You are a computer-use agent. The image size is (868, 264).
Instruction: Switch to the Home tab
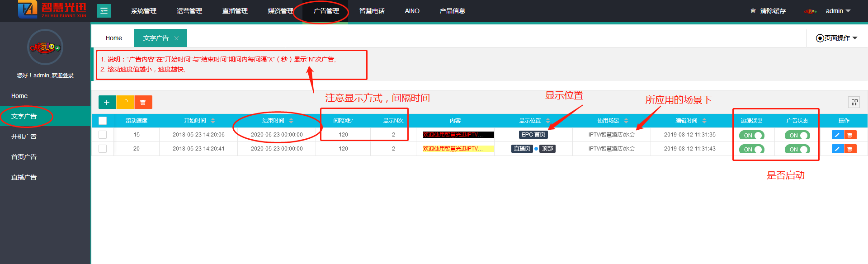pos(114,38)
